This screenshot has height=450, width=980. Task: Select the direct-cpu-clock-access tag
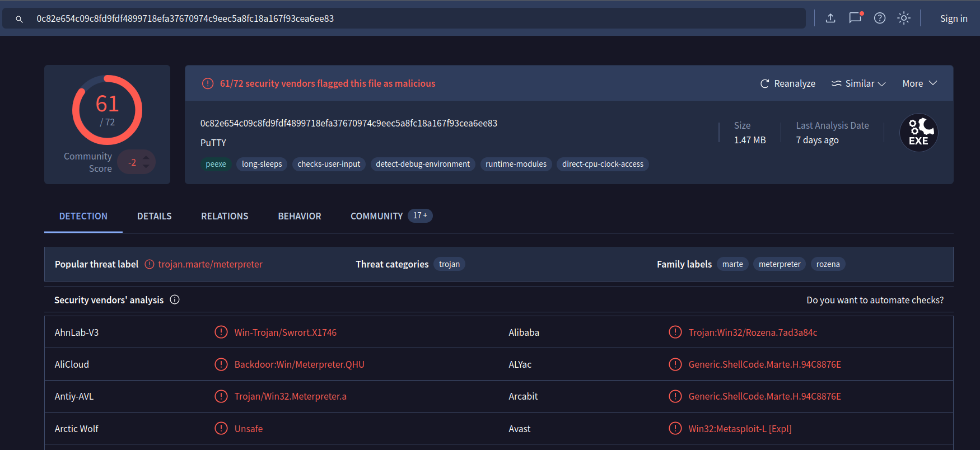(x=603, y=164)
